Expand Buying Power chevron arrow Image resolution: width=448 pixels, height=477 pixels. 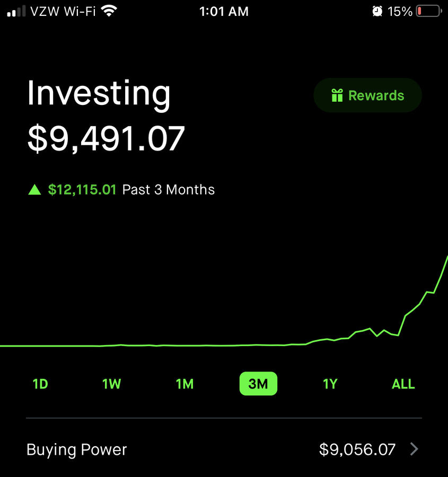414,449
